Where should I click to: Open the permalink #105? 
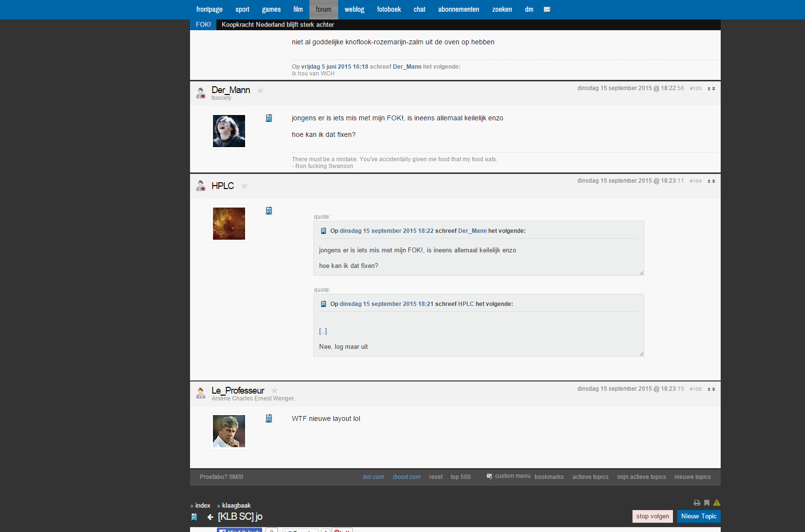pyautogui.click(x=695, y=389)
